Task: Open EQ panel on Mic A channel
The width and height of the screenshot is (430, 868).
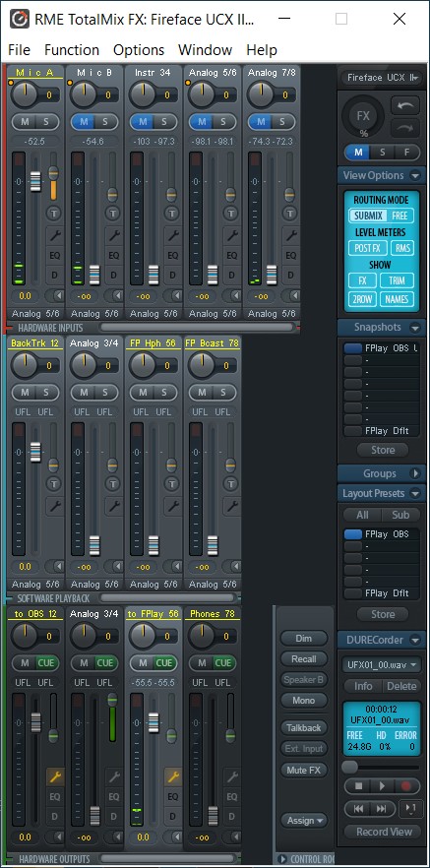Action: click(x=54, y=255)
